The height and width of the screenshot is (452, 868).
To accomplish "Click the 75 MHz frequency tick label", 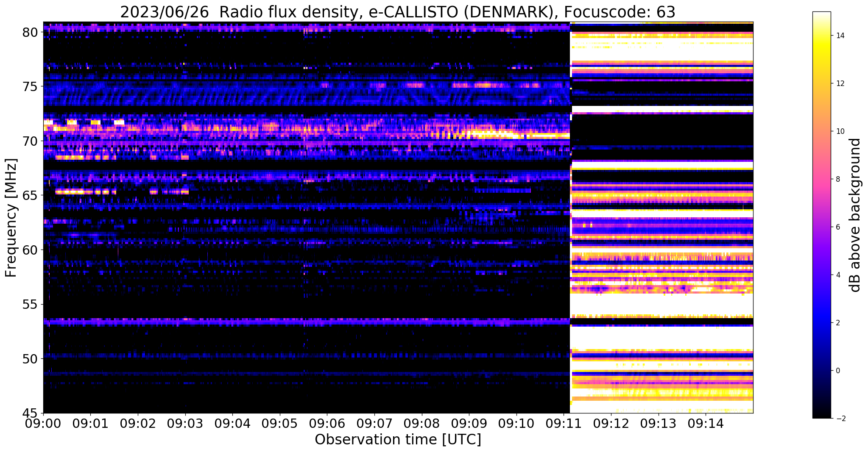I will click(30, 87).
